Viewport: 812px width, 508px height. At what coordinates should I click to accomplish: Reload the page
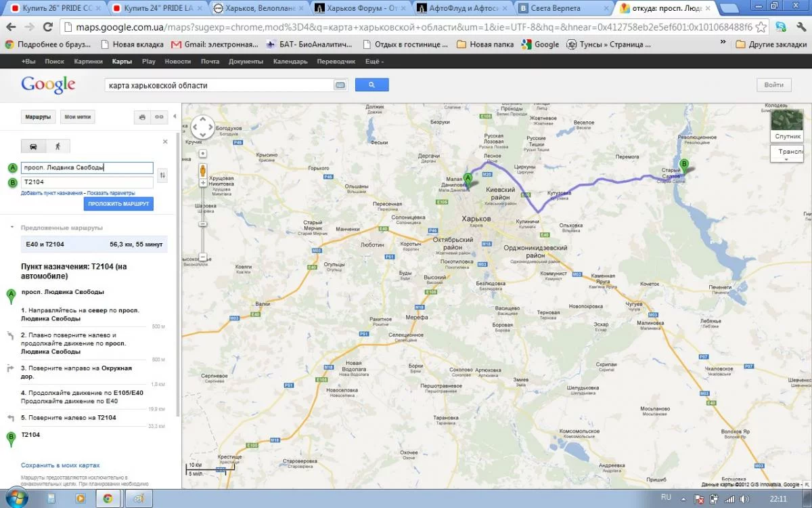pos(48,27)
